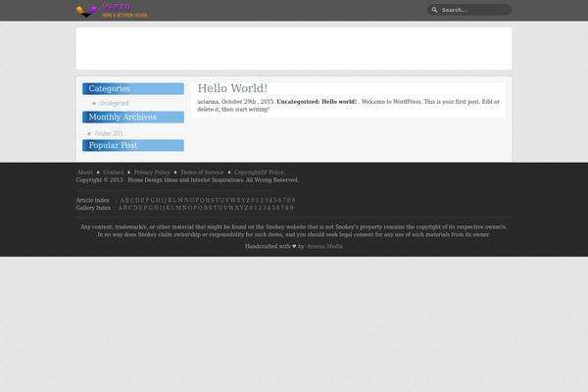This screenshot has height=392, width=588.
Task: Select letter A in Article Index
Action: [122, 200]
